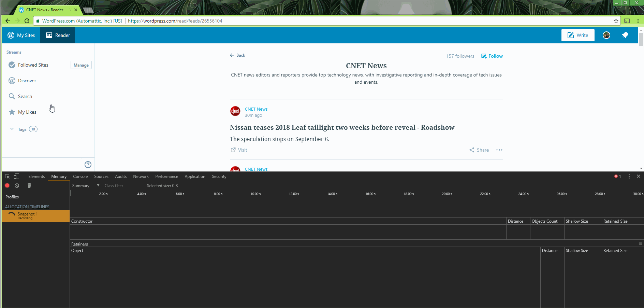Screen dimensions: 644x308
Task: Sort by the Constructor column header
Action: pos(288,221)
